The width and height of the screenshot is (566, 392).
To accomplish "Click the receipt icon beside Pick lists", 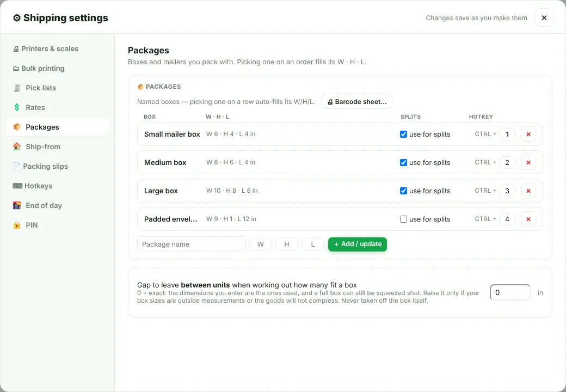I will (17, 88).
